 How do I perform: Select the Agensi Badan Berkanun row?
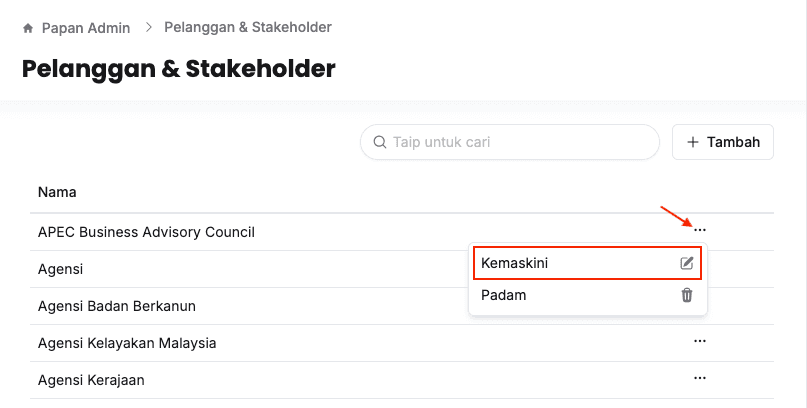[x=116, y=306]
